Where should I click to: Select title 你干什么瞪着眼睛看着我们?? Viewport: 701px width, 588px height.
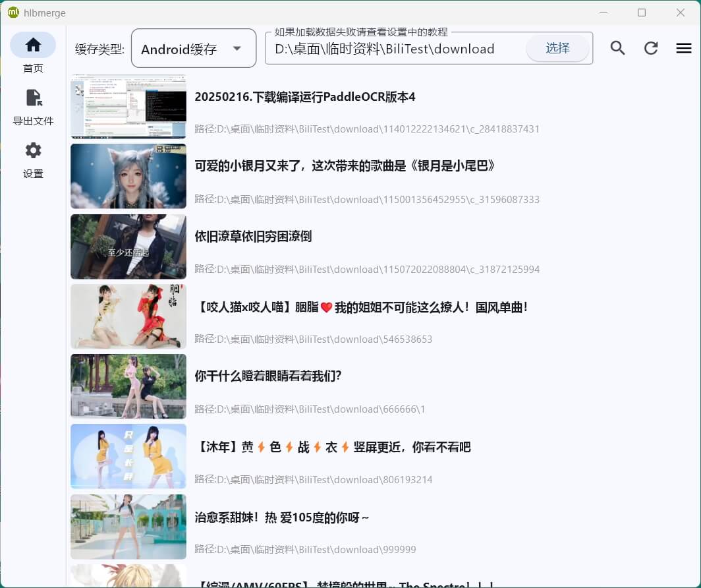coord(267,376)
